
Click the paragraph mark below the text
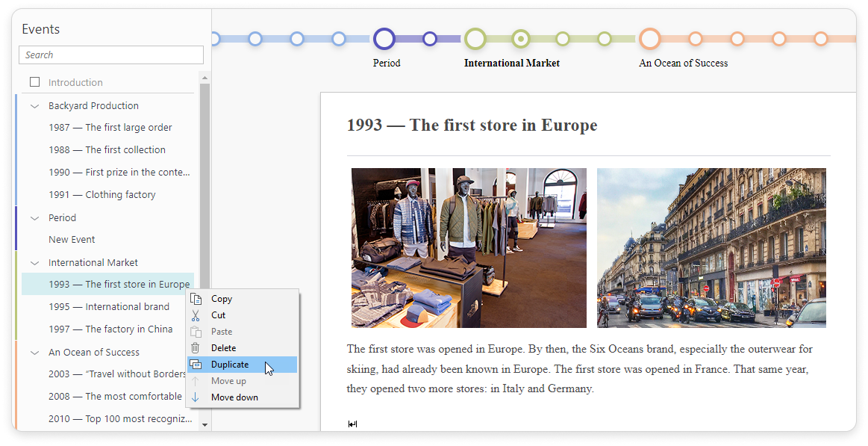[352, 424]
